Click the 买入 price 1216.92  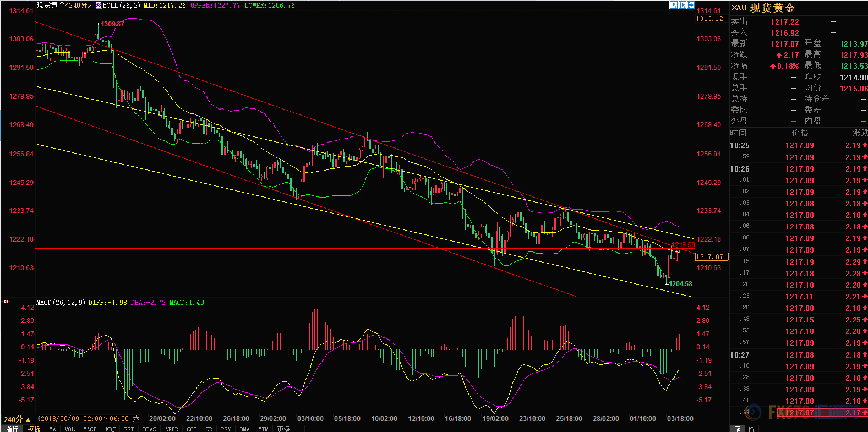click(x=785, y=33)
